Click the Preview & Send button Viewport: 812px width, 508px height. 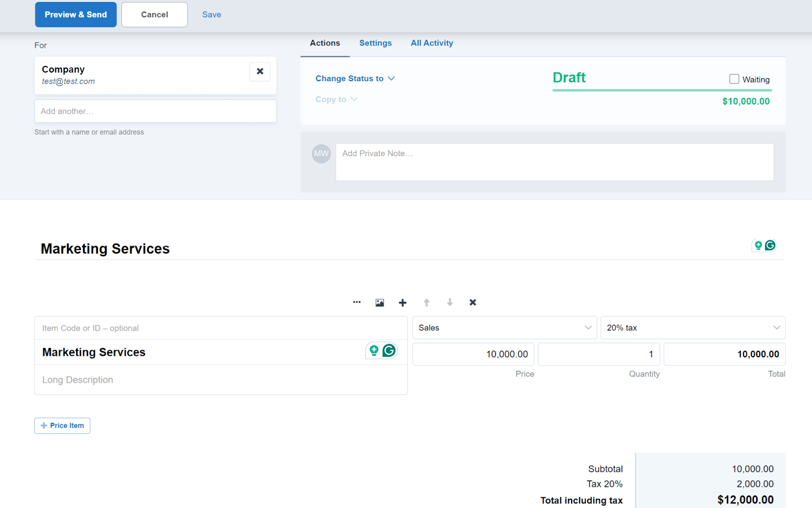(x=76, y=15)
